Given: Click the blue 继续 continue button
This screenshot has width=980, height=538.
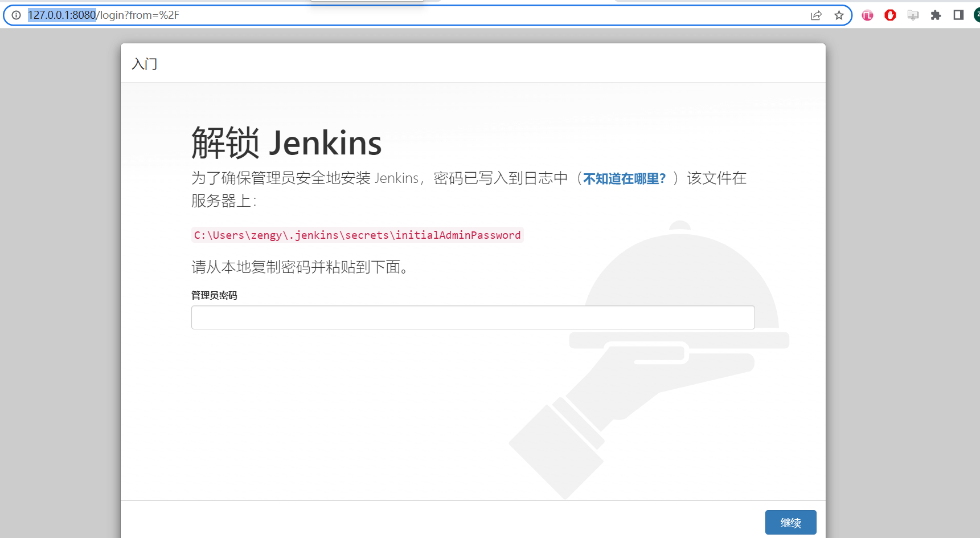Looking at the screenshot, I should click(790, 523).
